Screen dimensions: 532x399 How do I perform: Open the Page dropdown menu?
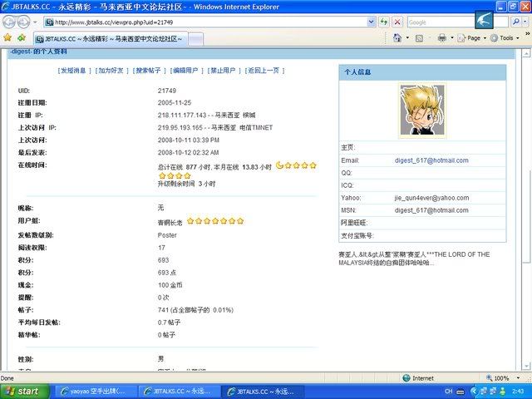[x=472, y=38]
